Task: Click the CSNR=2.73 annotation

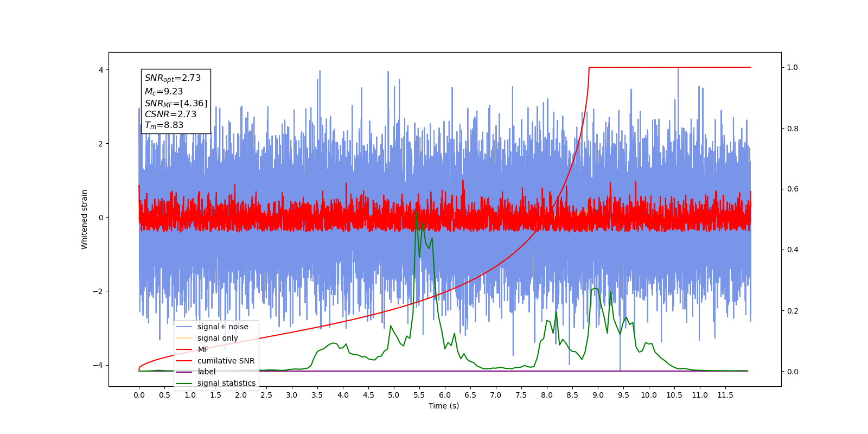Action: click(x=170, y=114)
